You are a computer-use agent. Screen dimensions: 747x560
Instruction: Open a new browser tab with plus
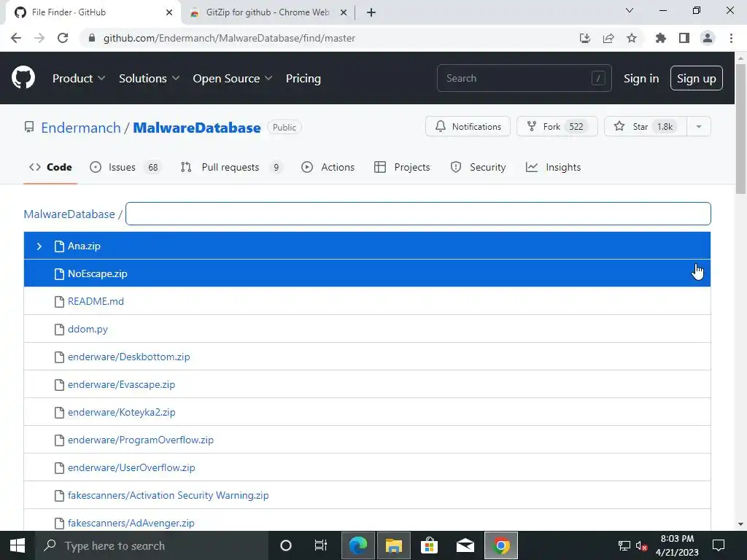(371, 13)
